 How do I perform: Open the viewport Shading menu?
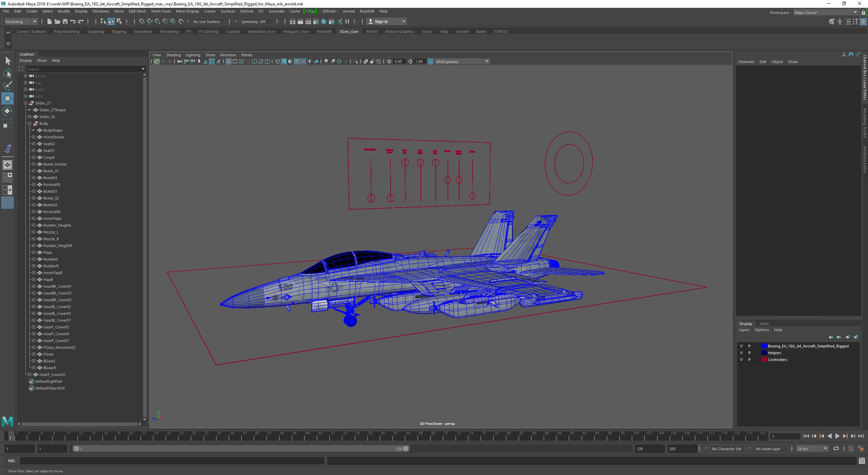pyautogui.click(x=173, y=55)
